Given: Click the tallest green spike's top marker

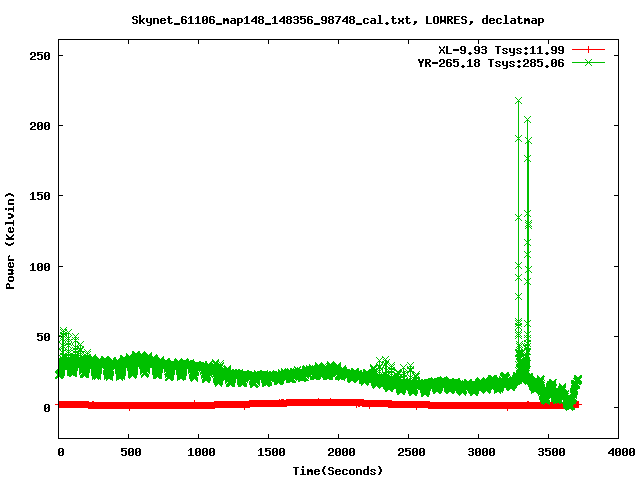Looking at the screenshot, I should click(518, 101).
